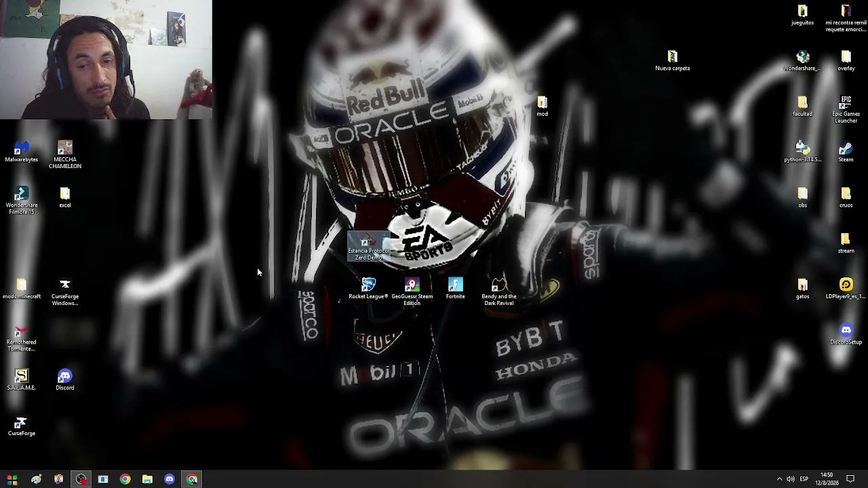Open the Malwarebytes desktop shortcut
The height and width of the screenshot is (488, 868).
point(22,152)
